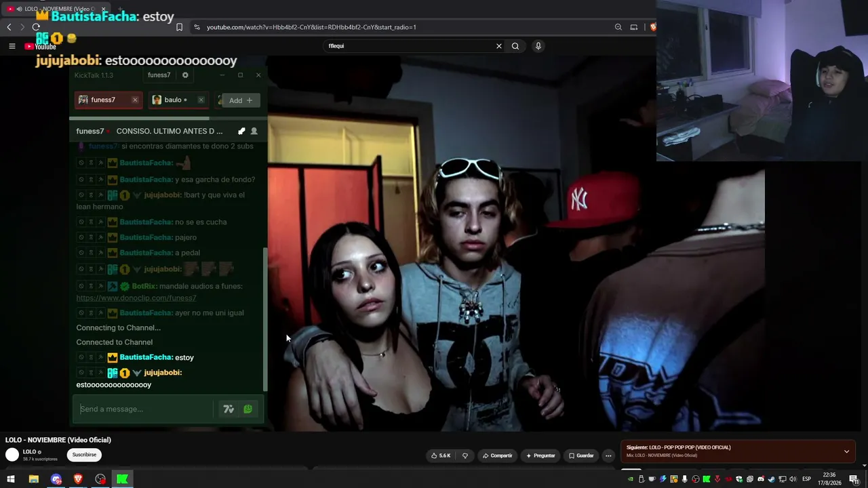Open KickTalk settings gear
The height and width of the screenshot is (488, 868).
(185, 75)
